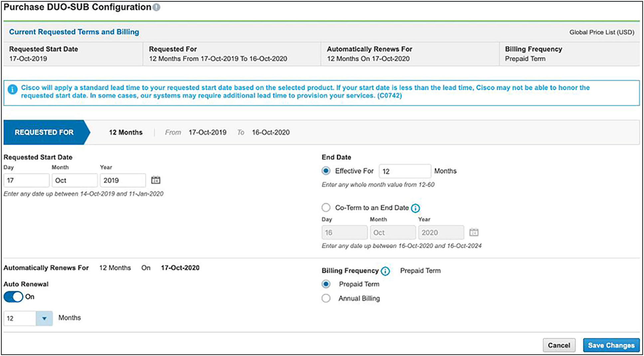Click the start date Day field showing 17

[27, 180]
